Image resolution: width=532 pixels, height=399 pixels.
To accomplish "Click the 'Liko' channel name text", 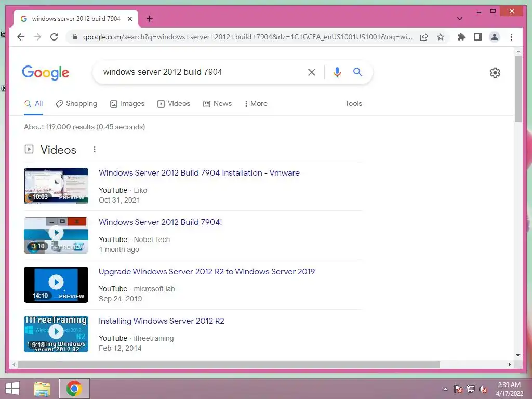I will [x=140, y=190].
